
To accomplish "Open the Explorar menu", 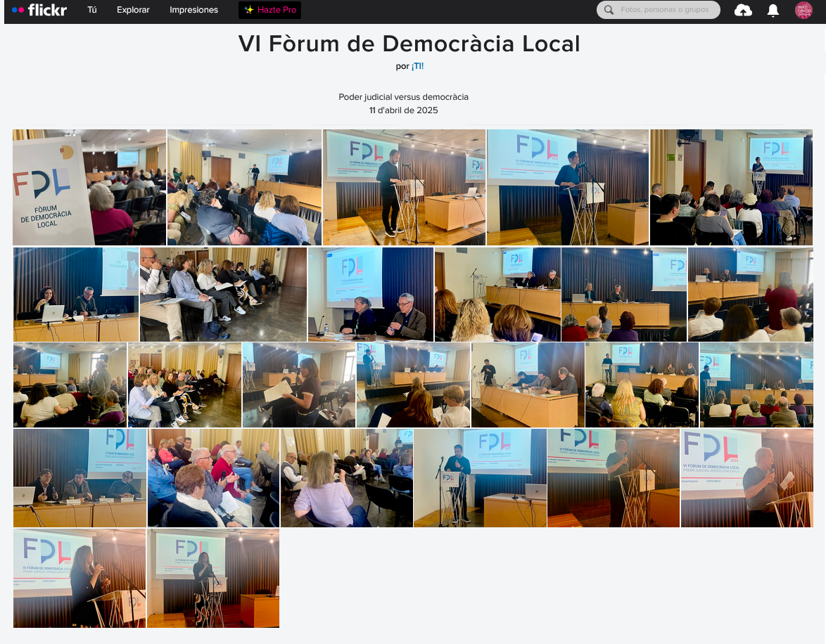I will 133,10.
